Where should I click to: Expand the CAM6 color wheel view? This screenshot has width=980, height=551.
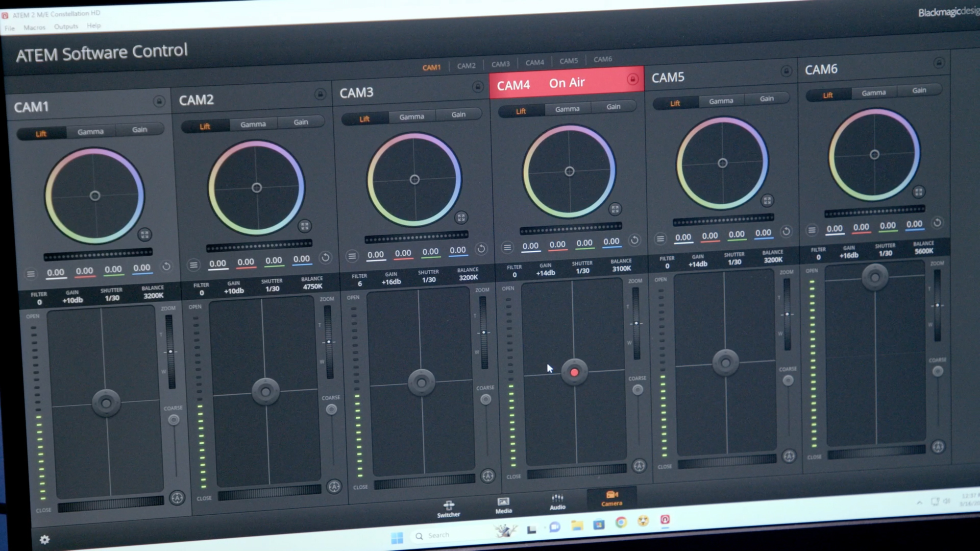(x=919, y=192)
